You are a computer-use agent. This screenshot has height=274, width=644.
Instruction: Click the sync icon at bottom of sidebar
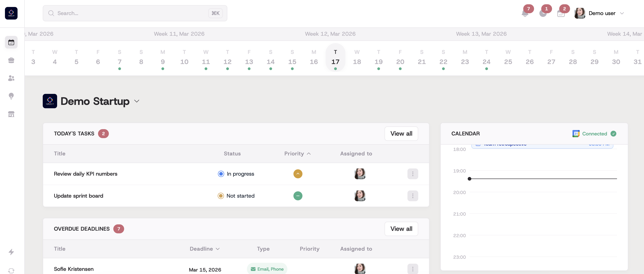click(x=11, y=270)
